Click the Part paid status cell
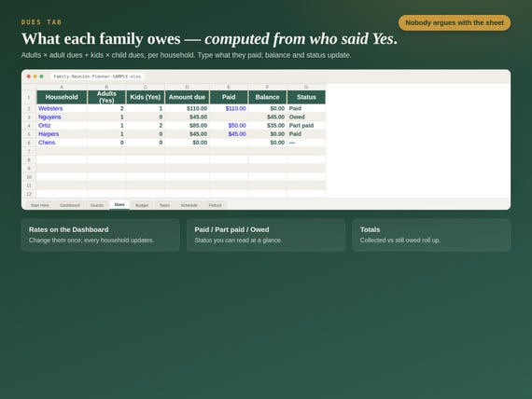 [x=306, y=126]
